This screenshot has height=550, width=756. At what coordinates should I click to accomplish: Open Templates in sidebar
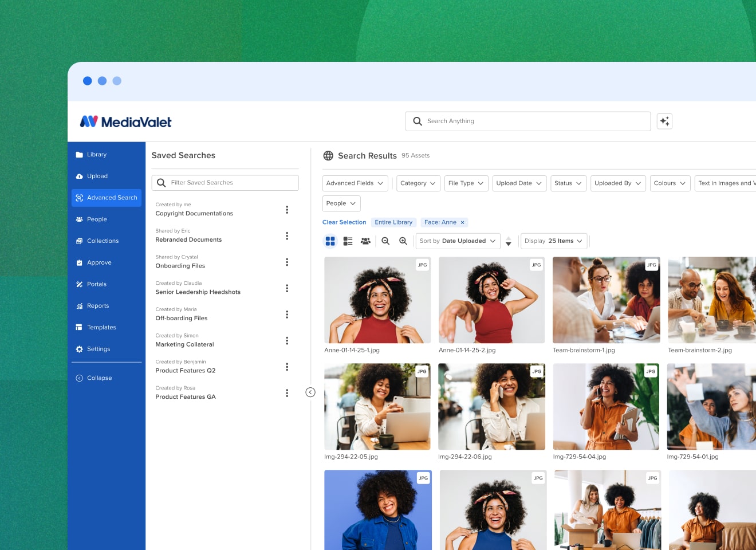click(x=107, y=328)
